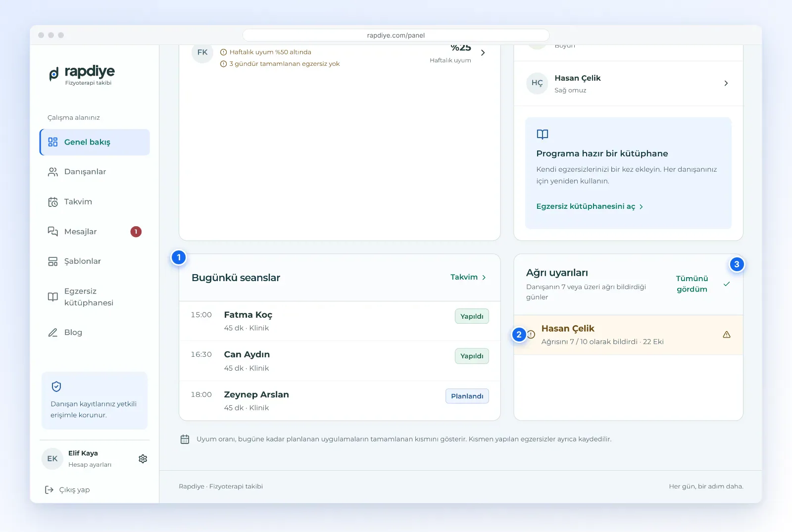Screen dimensions: 792x532
Task: Click the Yapıldı badge for Can Aydın
Action: [x=472, y=356]
